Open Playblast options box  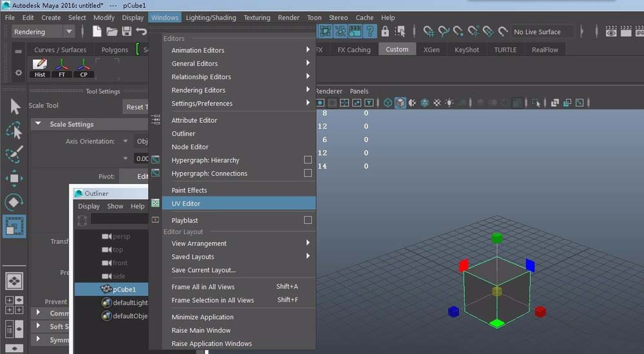pos(308,220)
